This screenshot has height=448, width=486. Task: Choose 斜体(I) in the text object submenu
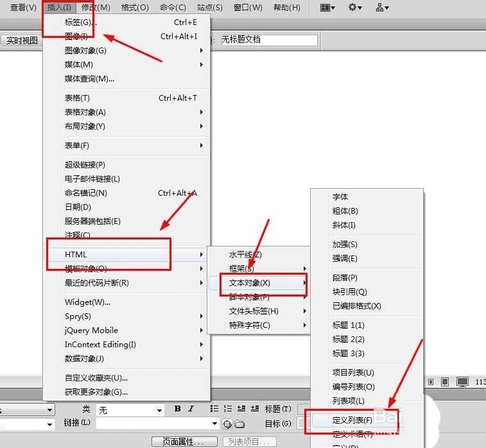367,225
